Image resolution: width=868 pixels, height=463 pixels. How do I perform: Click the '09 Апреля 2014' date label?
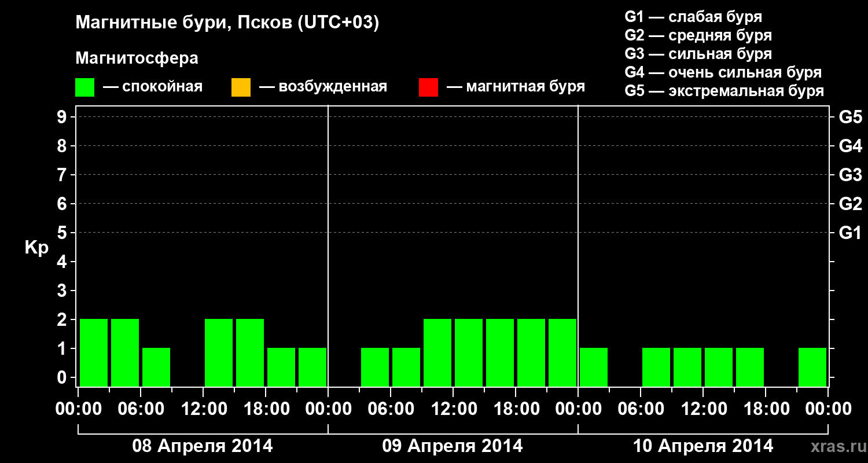coord(453,446)
